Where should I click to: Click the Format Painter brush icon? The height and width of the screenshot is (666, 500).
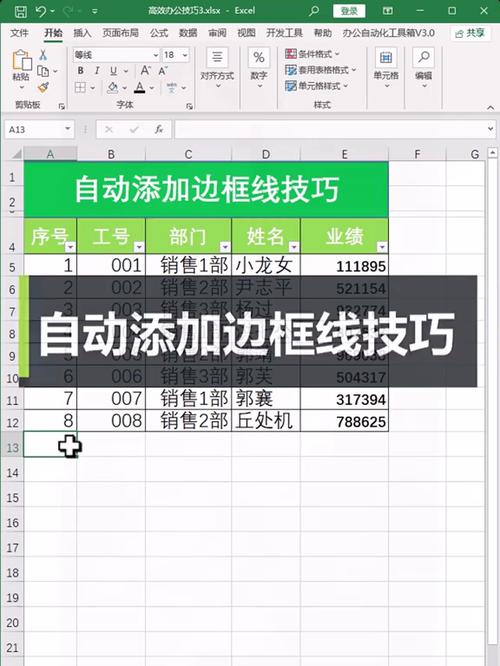(x=43, y=87)
